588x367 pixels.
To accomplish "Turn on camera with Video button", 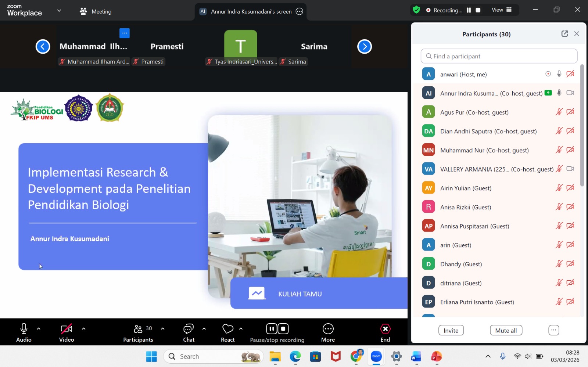I will coord(67,332).
